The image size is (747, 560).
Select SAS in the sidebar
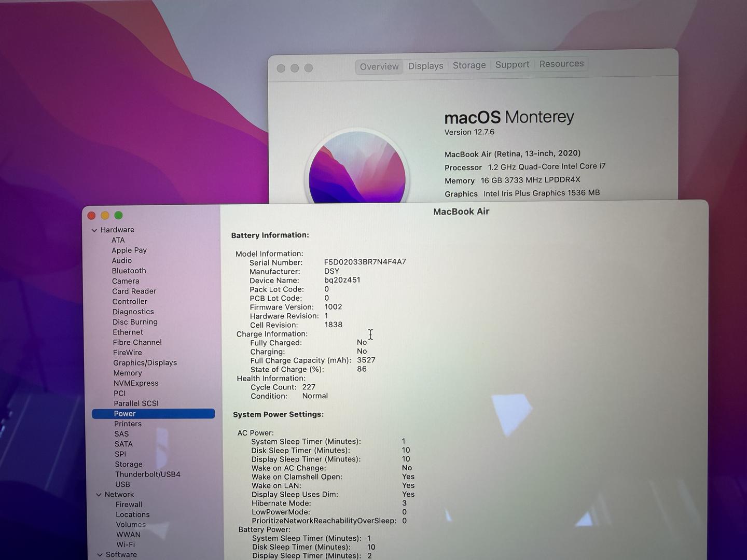point(121,434)
